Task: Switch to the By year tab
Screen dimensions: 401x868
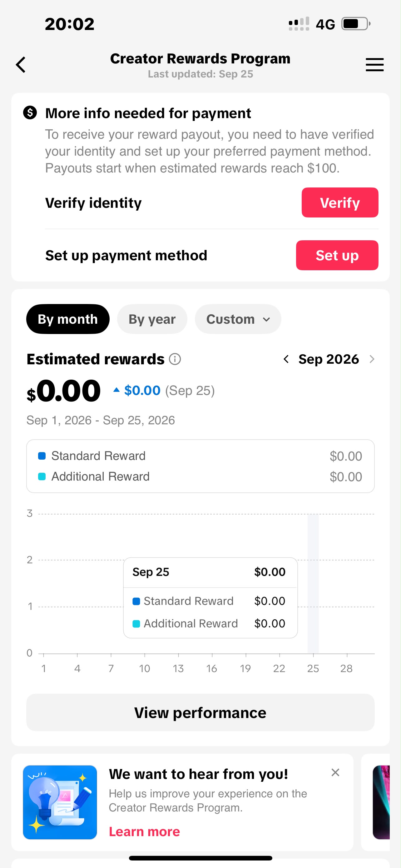Action: [x=152, y=319]
